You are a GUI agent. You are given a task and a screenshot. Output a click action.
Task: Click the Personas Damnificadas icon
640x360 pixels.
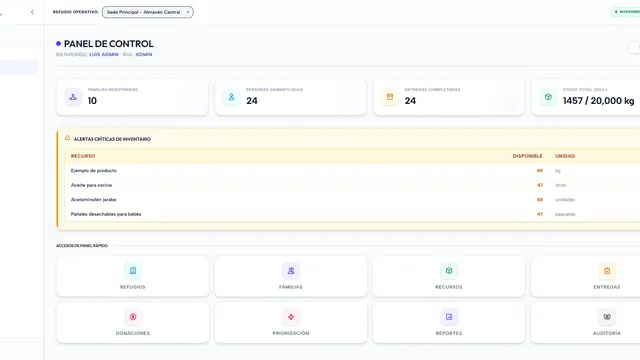[x=231, y=97]
